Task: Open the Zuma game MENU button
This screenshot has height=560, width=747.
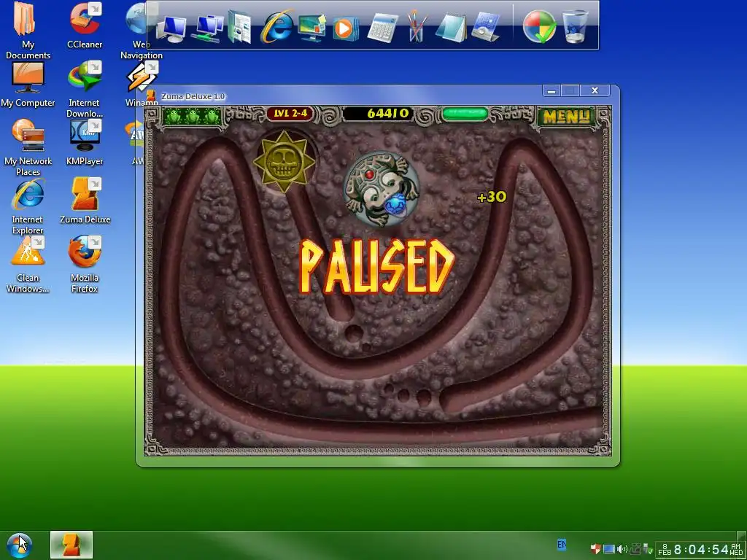Action: click(x=566, y=116)
